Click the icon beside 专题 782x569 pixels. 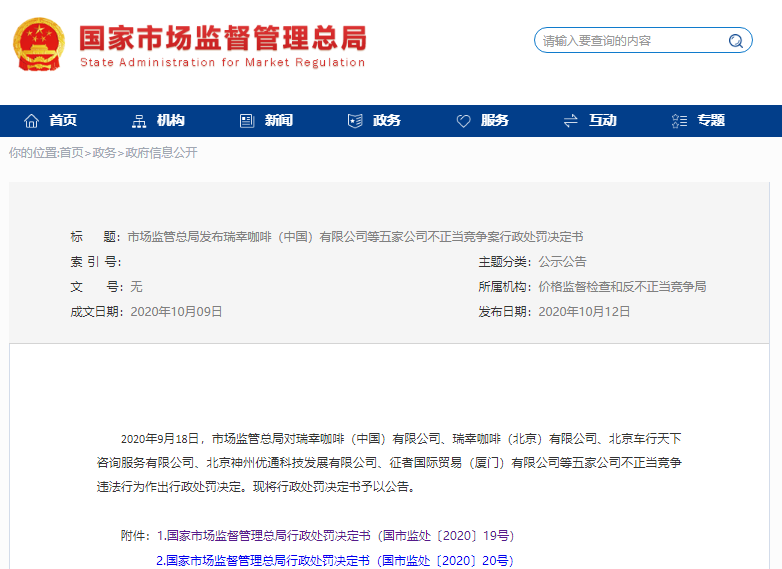pos(679,121)
